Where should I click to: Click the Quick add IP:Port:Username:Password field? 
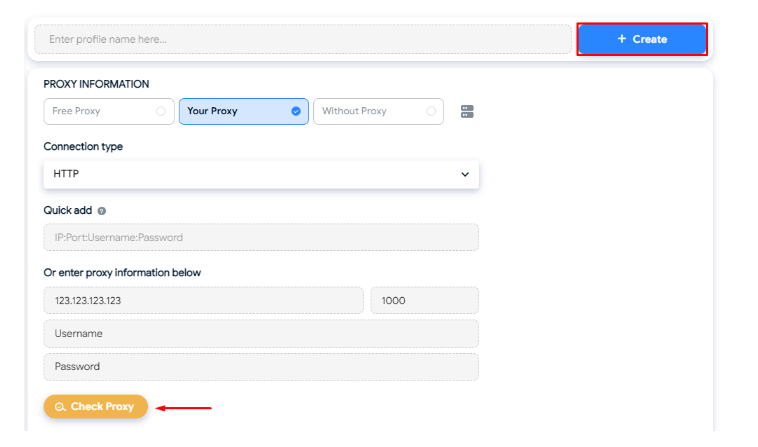[260, 237]
